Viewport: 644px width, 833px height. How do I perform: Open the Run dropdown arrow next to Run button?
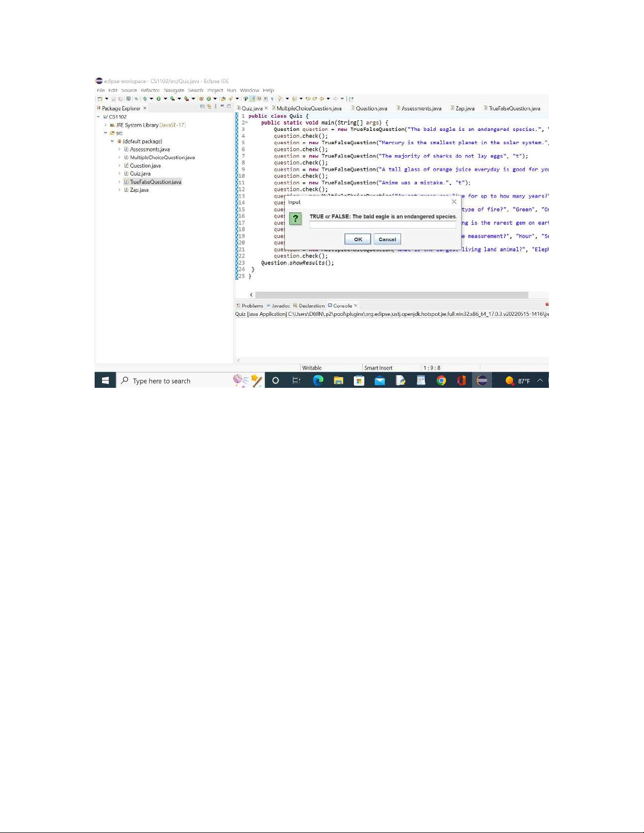click(x=165, y=99)
